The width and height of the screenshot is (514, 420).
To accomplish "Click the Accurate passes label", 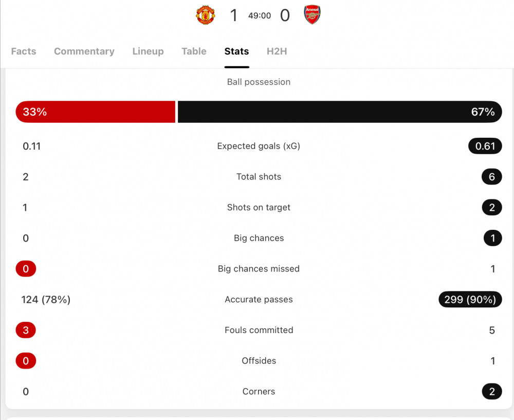I will pos(259,299).
